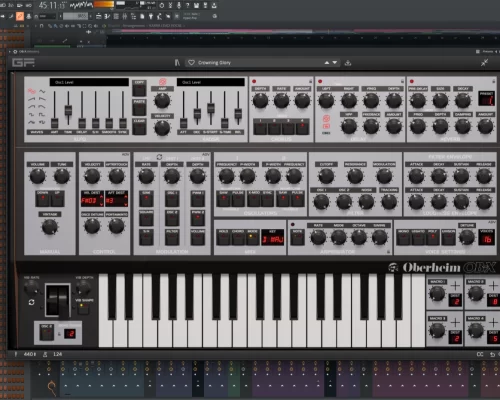The height and width of the screenshot is (400, 500).
Task: Toggle the Arpeggiator power LED
Action: coord(293,224)
